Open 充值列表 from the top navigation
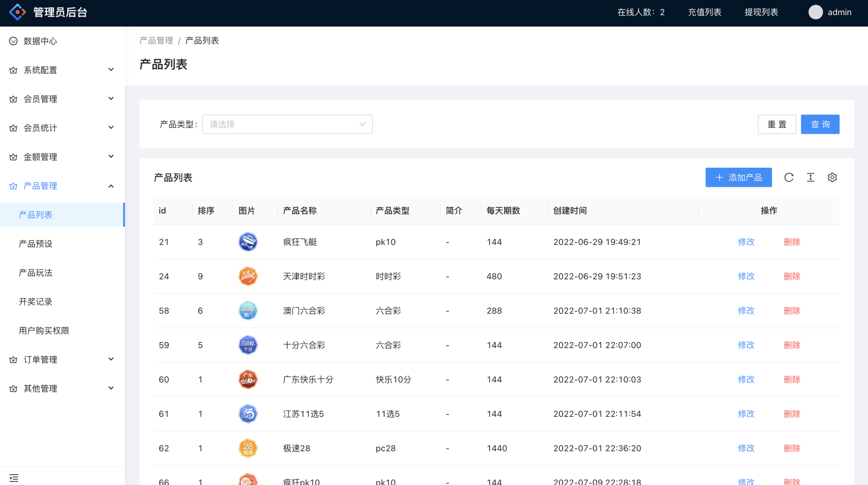The image size is (868, 485). coord(704,12)
